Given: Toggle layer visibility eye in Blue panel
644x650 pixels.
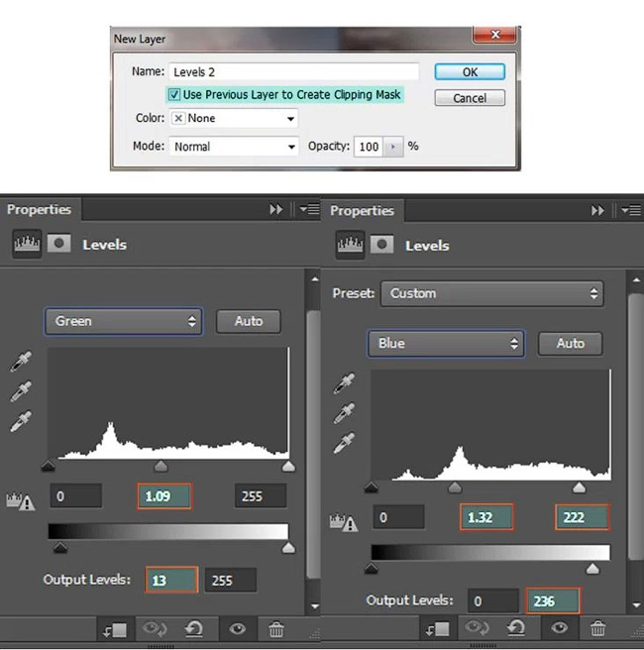Looking at the screenshot, I should pos(560,627).
